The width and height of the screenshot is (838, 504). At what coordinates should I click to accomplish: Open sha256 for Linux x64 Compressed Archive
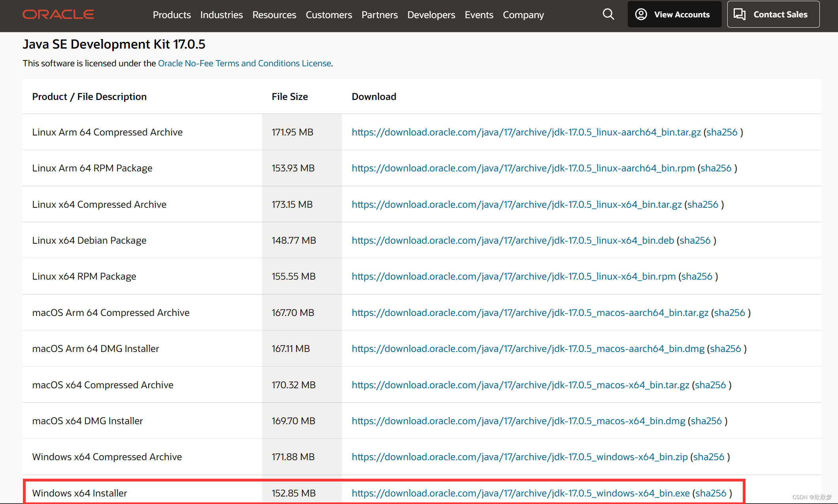(x=702, y=205)
